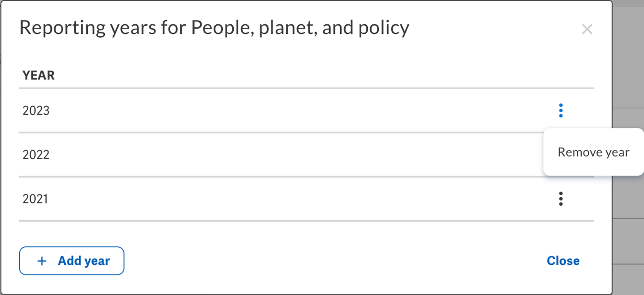Open the three-dot menu for 2021
Viewport: 644px width, 295px height.
[x=561, y=199]
